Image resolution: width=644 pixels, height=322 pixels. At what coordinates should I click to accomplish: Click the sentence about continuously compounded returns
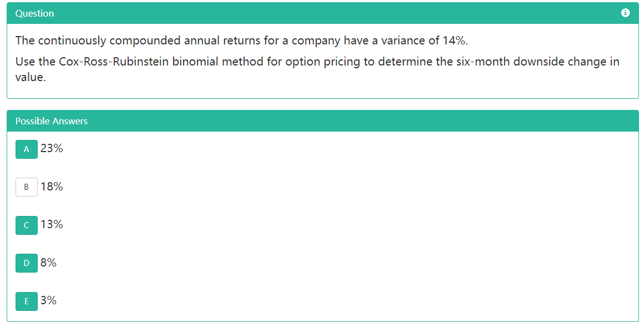(x=238, y=41)
